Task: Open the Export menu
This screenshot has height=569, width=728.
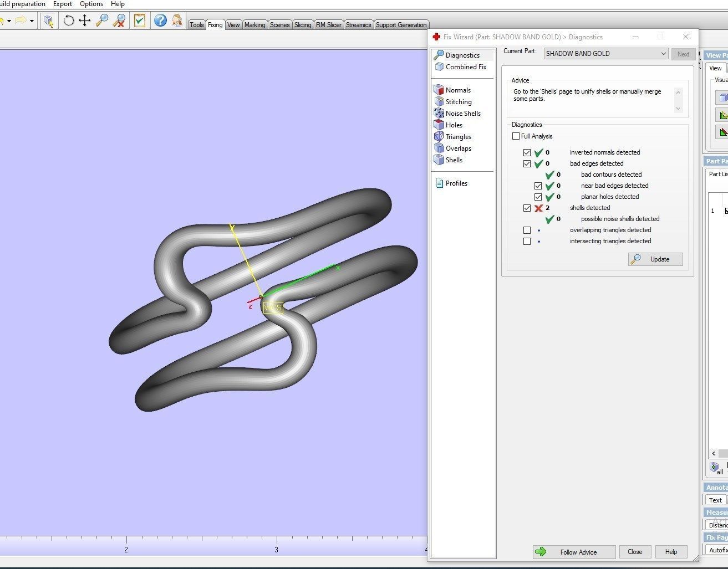Action: pyautogui.click(x=63, y=4)
